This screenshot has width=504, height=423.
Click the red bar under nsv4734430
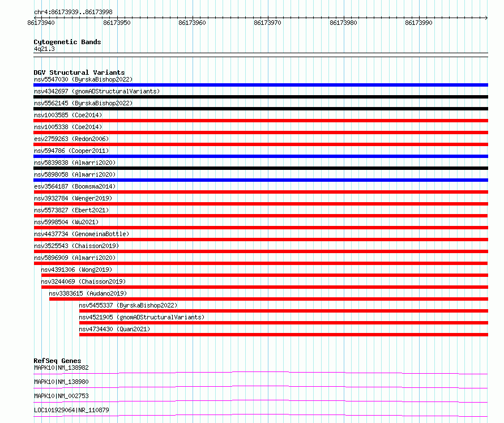point(284,335)
